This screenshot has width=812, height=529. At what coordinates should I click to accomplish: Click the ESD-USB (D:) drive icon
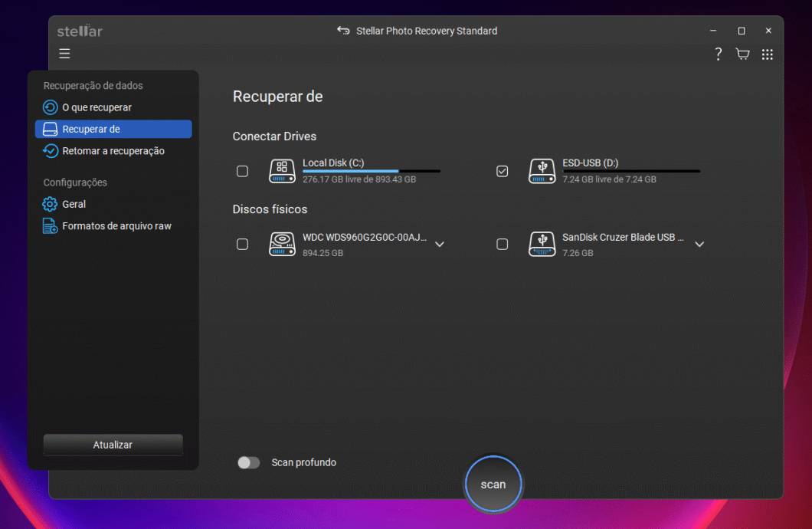click(x=542, y=171)
